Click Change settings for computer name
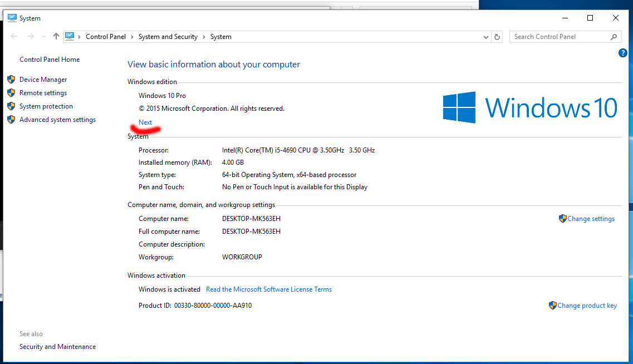This screenshot has height=364, width=633. (x=591, y=219)
